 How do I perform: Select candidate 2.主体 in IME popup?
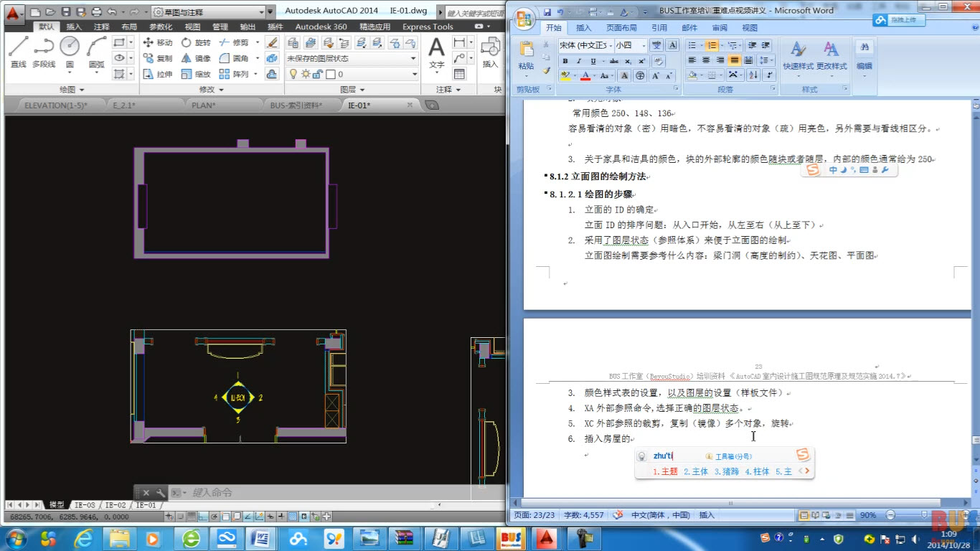point(696,471)
